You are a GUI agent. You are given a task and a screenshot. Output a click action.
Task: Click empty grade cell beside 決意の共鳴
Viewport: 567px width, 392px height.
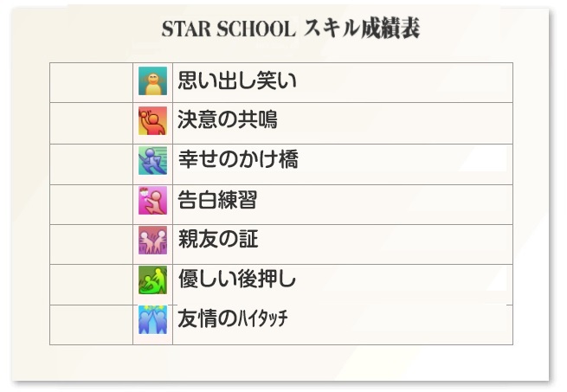pyautogui.click(x=92, y=124)
